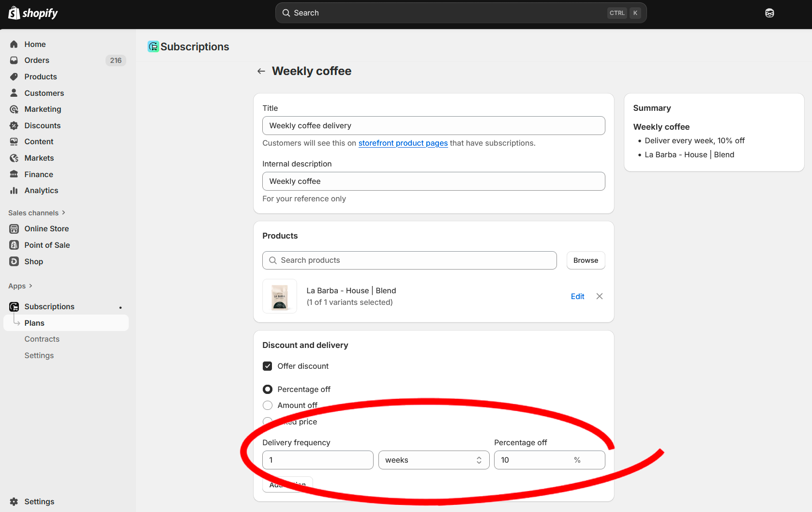This screenshot has width=812, height=512.
Task: Click the Search products input field
Action: point(409,260)
